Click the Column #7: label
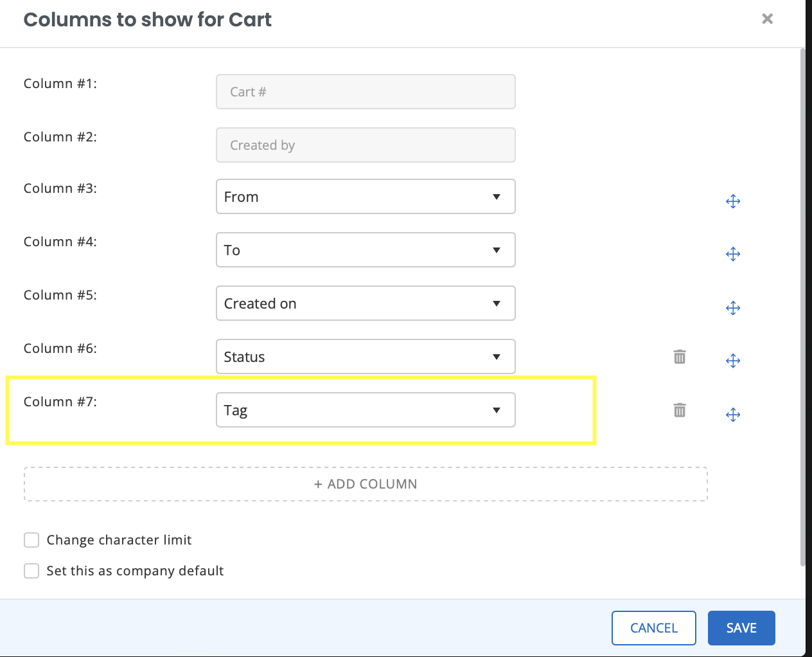The height and width of the screenshot is (657, 812). 60,402
